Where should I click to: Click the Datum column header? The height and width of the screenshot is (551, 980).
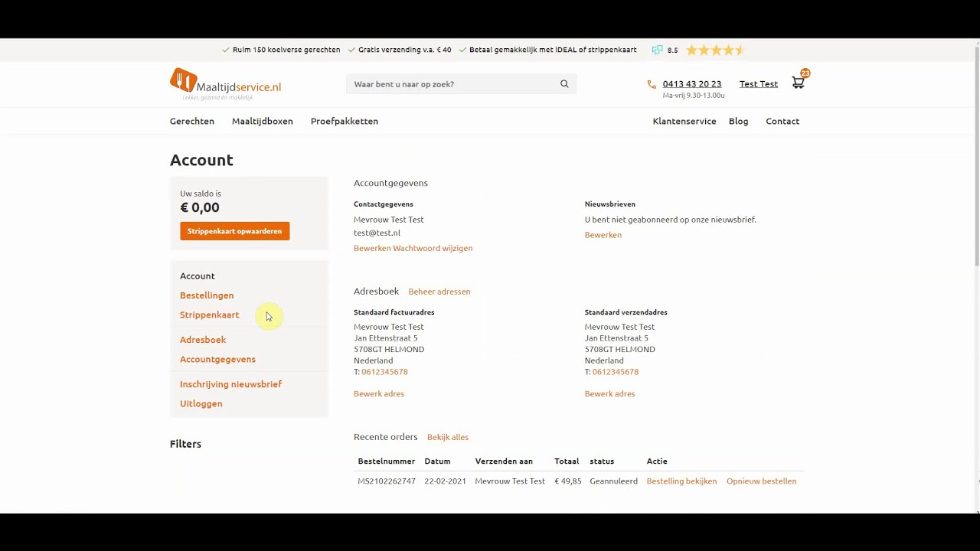click(438, 461)
